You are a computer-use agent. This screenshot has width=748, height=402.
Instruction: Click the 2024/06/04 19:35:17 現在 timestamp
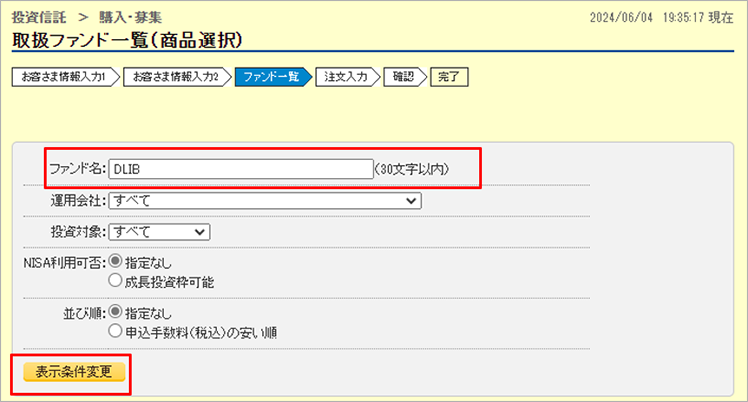coord(661,18)
